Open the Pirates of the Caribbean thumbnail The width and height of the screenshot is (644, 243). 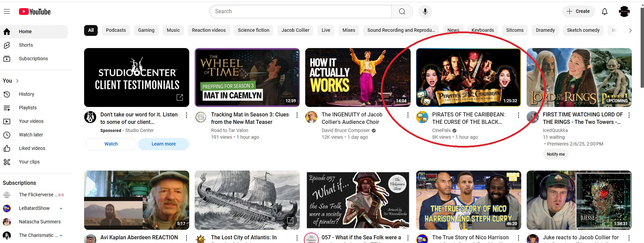pos(468,78)
